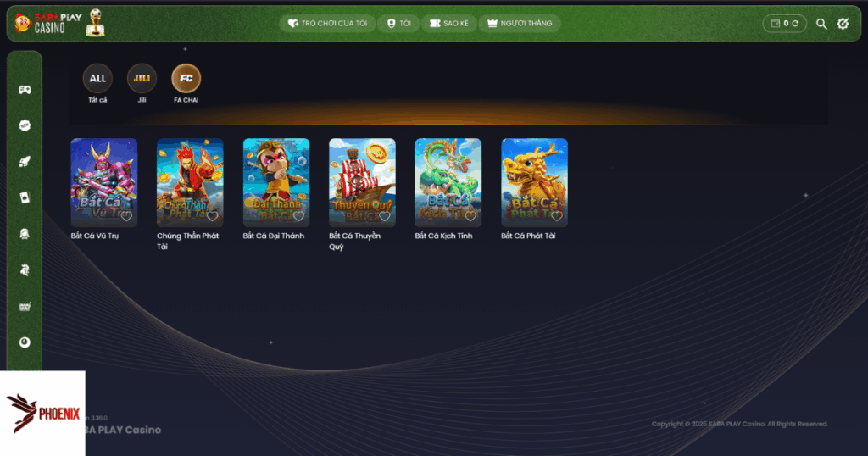This screenshot has width=868, height=456.
Task: Select the game controller sidebar icon
Action: pyautogui.click(x=25, y=90)
